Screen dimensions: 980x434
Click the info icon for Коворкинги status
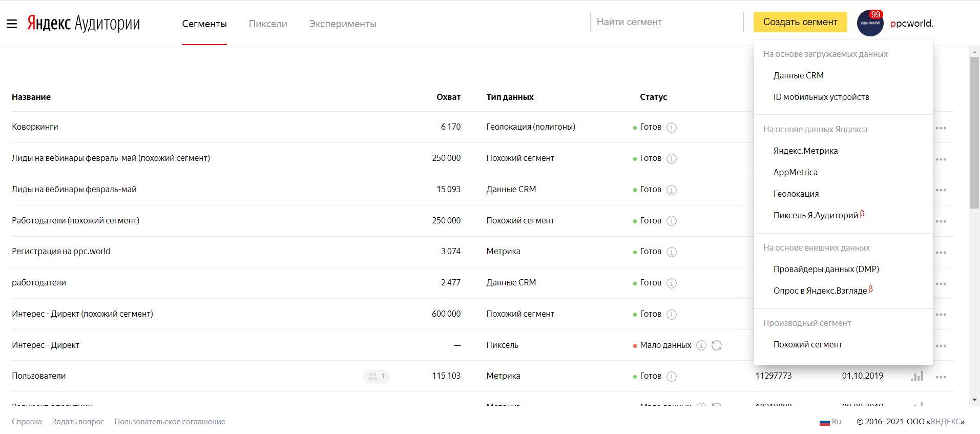[x=672, y=128]
